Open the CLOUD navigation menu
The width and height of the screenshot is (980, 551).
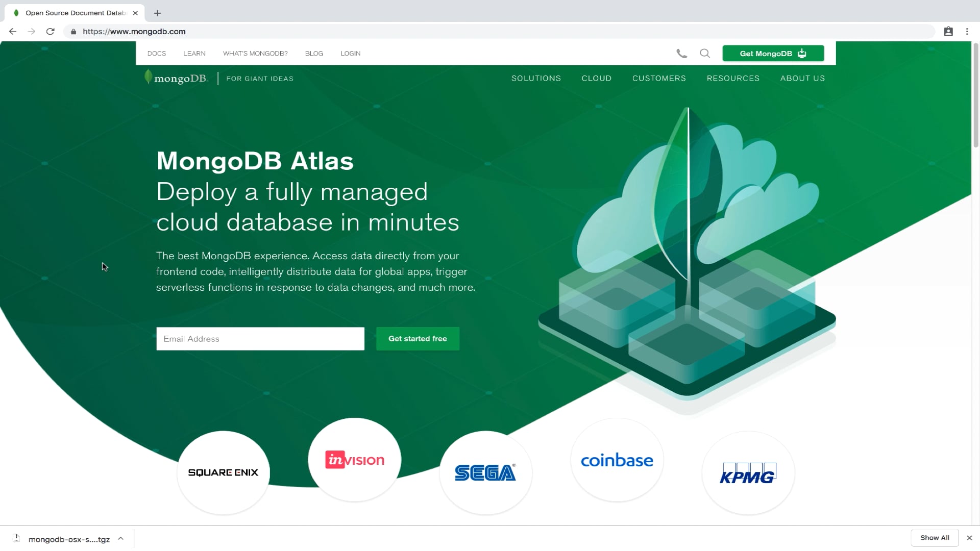[596, 79]
